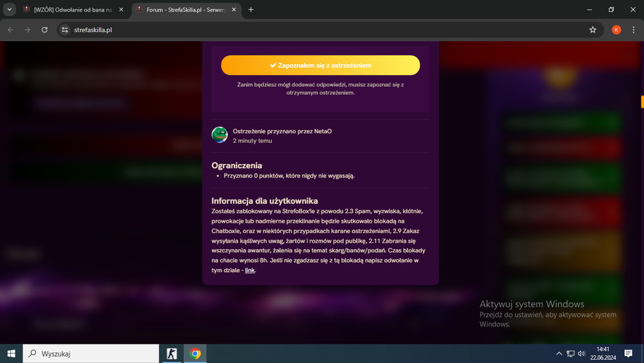The image size is (644, 363).
Task: Open clock showing 14:41 22.06.2024
Action: (603, 353)
